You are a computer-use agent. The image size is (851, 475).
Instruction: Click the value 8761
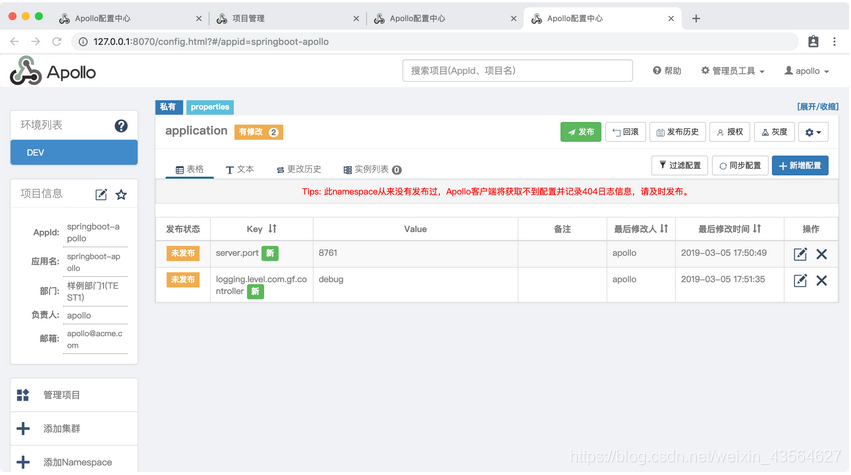tap(328, 253)
